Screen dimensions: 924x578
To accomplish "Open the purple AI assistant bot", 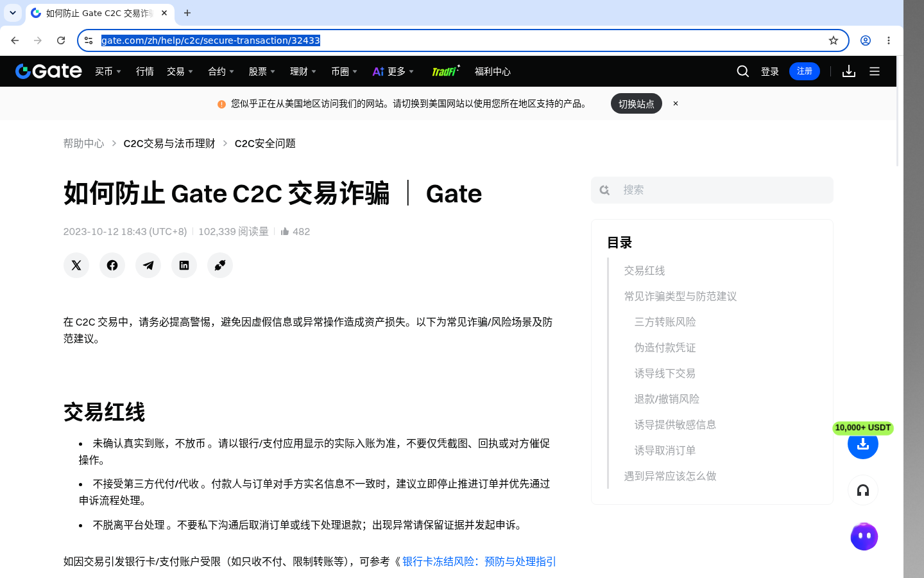I will pyautogui.click(x=864, y=536).
